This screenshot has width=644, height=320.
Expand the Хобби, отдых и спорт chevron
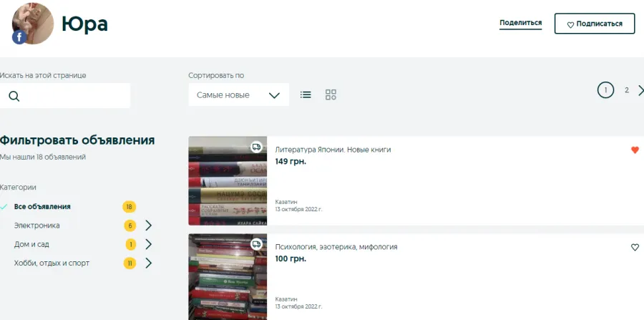click(149, 263)
